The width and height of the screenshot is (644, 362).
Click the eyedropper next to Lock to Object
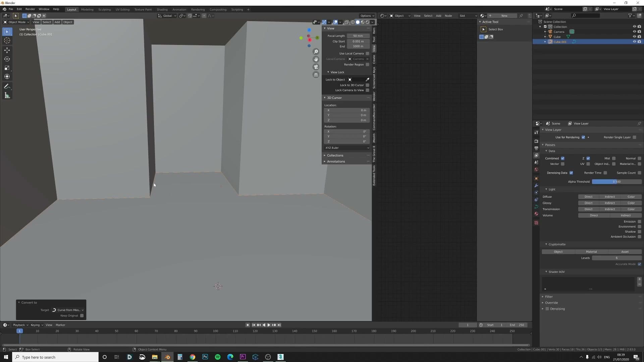tap(367, 80)
